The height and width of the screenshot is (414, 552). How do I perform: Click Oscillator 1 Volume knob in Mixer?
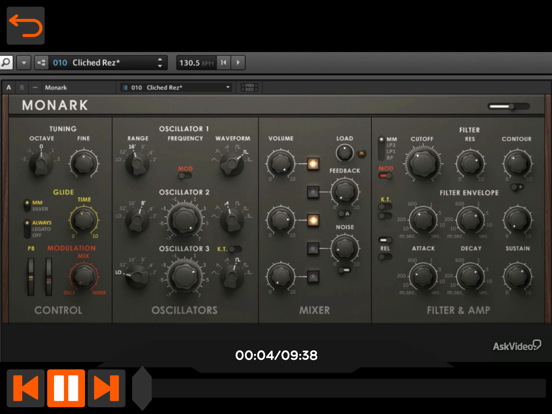click(281, 164)
